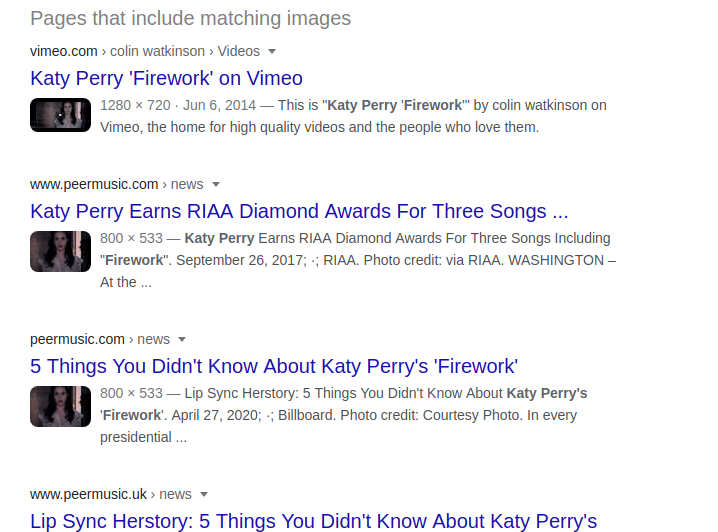Click the www.peermusic.uk › news breadcrumb
The width and height of the screenshot is (718, 532).
111,494
